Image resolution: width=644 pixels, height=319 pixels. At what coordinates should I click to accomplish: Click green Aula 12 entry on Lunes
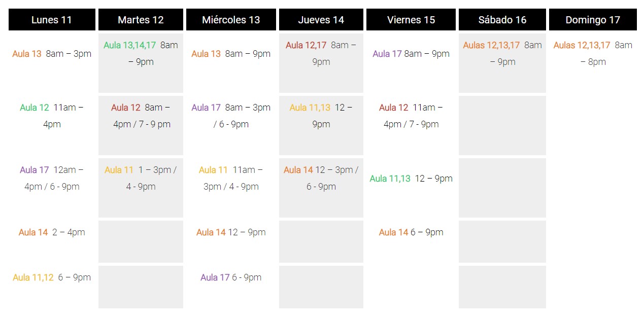click(x=52, y=116)
